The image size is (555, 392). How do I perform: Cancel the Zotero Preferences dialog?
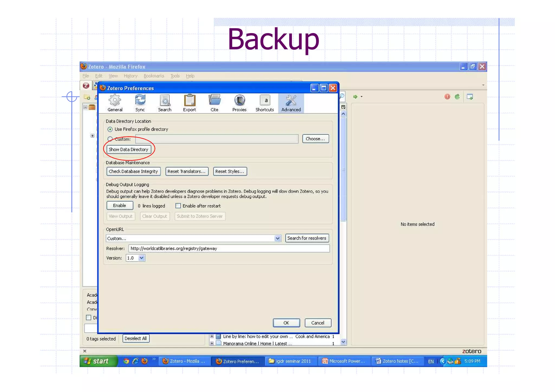[x=318, y=323]
